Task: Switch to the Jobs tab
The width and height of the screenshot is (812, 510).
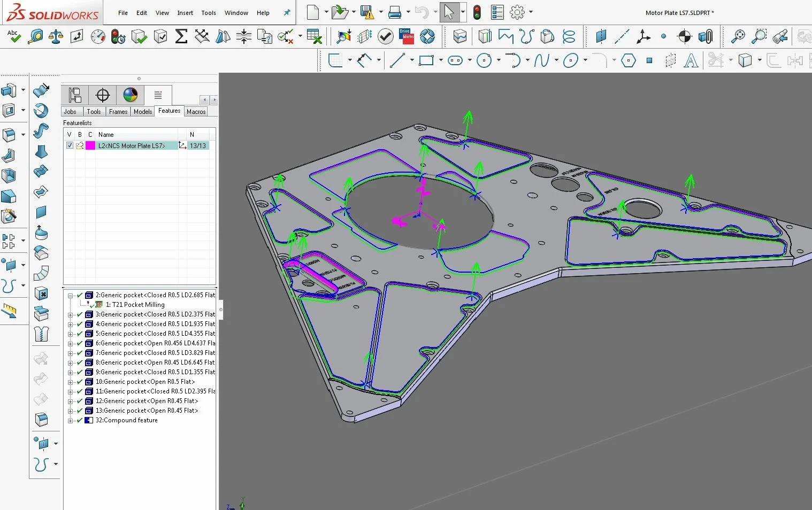Action: point(71,111)
